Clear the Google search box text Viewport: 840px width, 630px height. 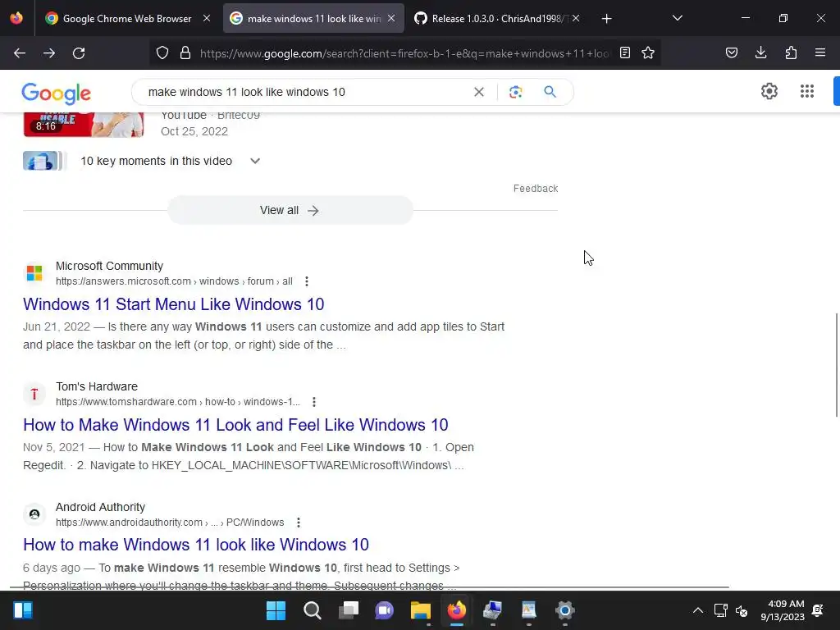tap(479, 92)
